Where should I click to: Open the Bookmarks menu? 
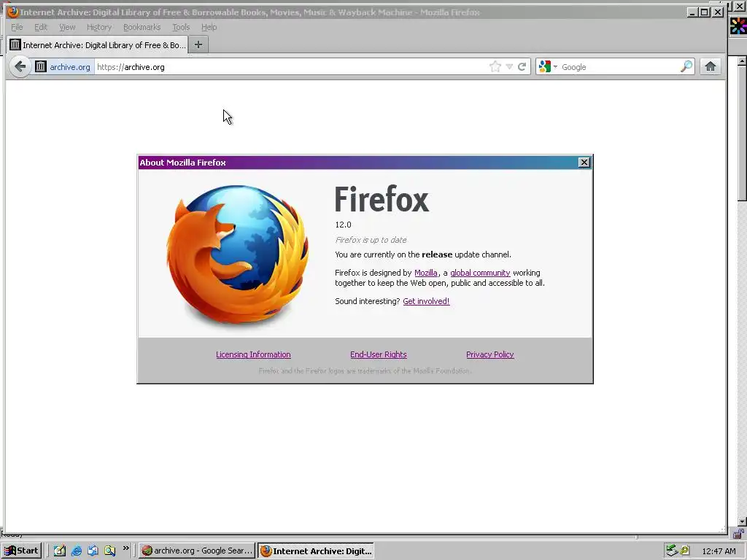142,27
